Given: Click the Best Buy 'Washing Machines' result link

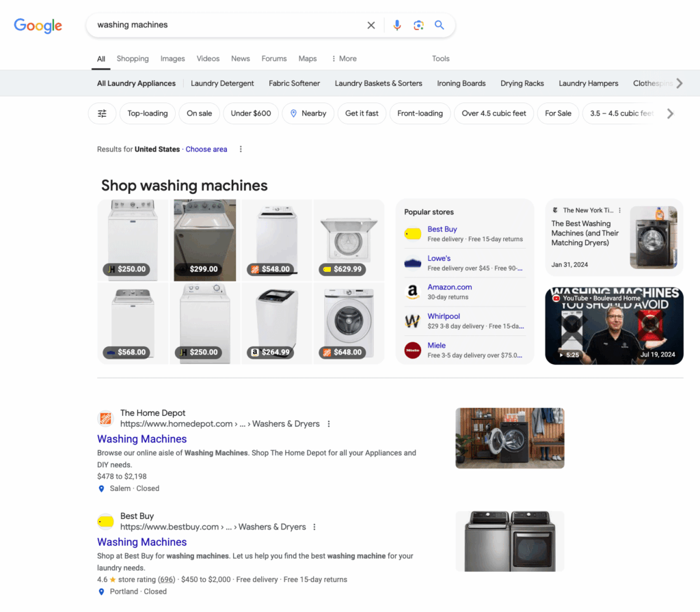Looking at the screenshot, I should (x=142, y=542).
